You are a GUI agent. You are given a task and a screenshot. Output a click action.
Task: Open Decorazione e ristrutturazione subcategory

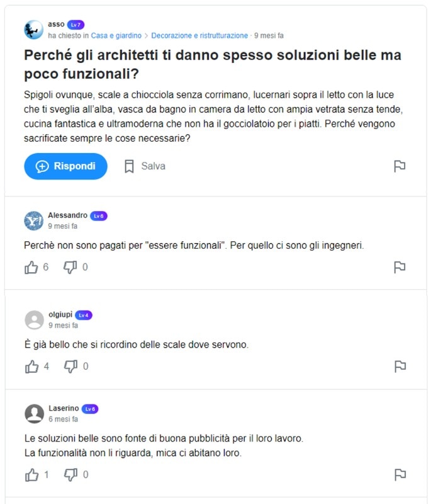point(200,36)
